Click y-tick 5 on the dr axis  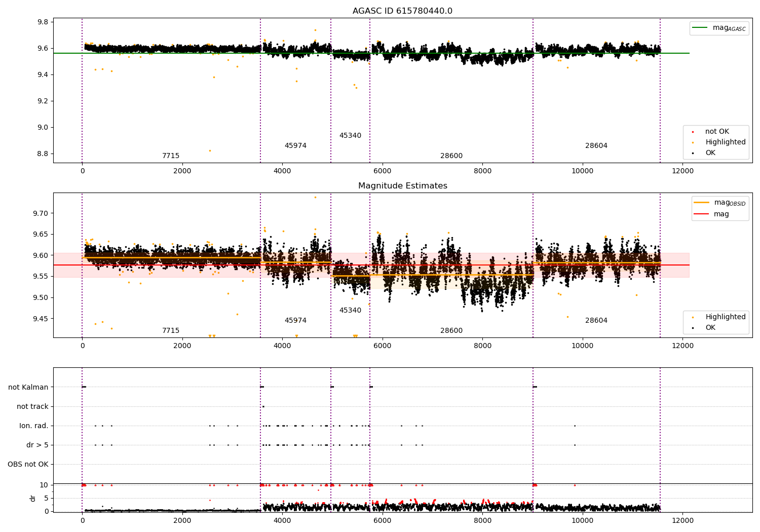pyautogui.click(x=46, y=499)
